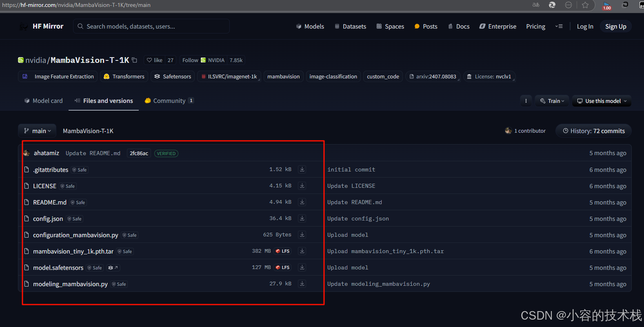Download modeling_mambavision.py
The width and height of the screenshot is (644, 327).
pyautogui.click(x=302, y=284)
